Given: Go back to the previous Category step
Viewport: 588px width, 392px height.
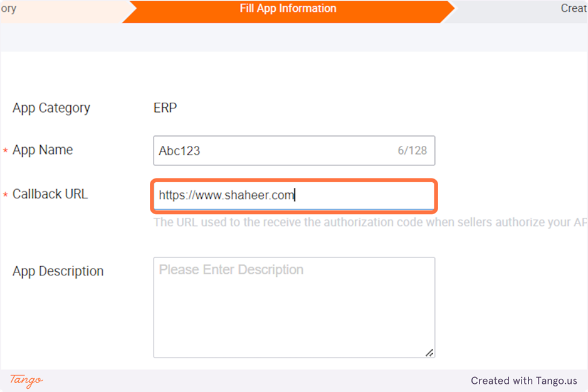Looking at the screenshot, I should pyautogui.click(x=38, y=9).
